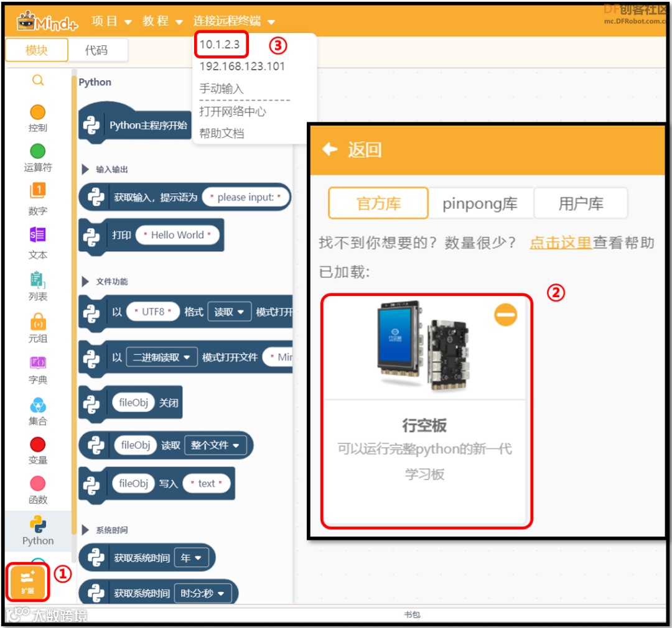The width and height of the screenshot is (672, 628).
Task: Click Python icon on fileObj 写入 block
Action: tap(91, 485)
